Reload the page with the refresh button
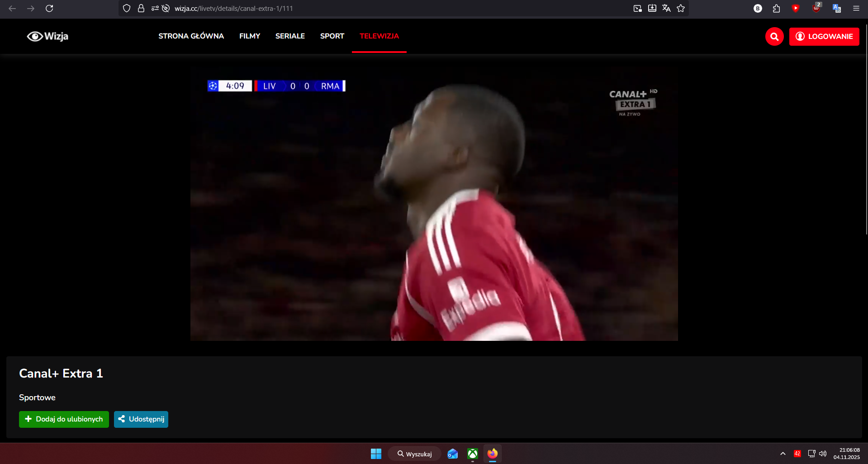The width and height of the screenshot is (868, 464). coord(49,8)
